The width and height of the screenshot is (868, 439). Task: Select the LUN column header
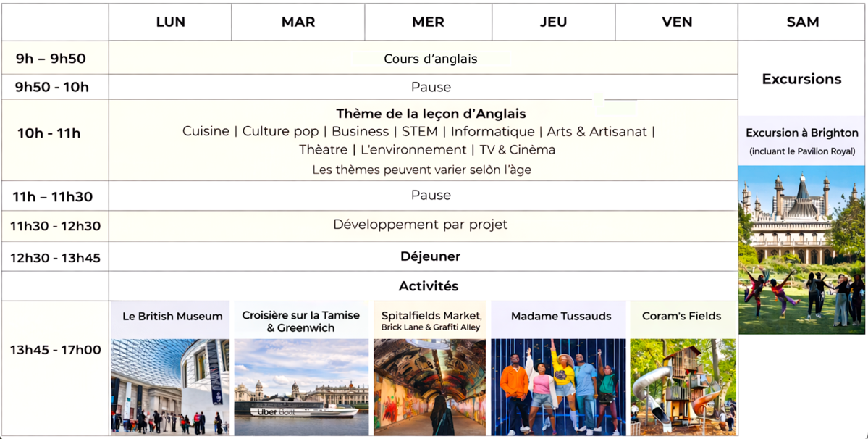170,22
